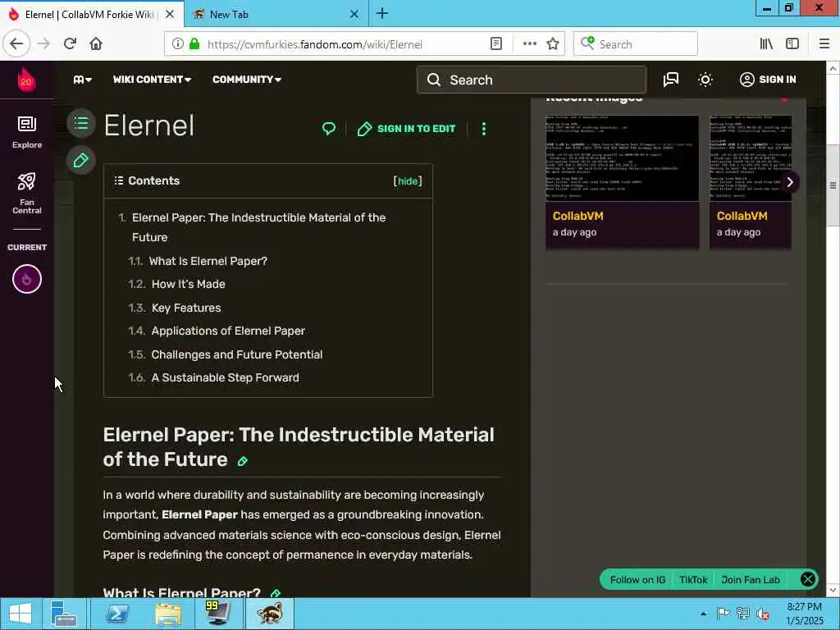Jump to Challenges and Future Potential
The height and width of the screenshot is (630, 840).
[x=237, y=354]
